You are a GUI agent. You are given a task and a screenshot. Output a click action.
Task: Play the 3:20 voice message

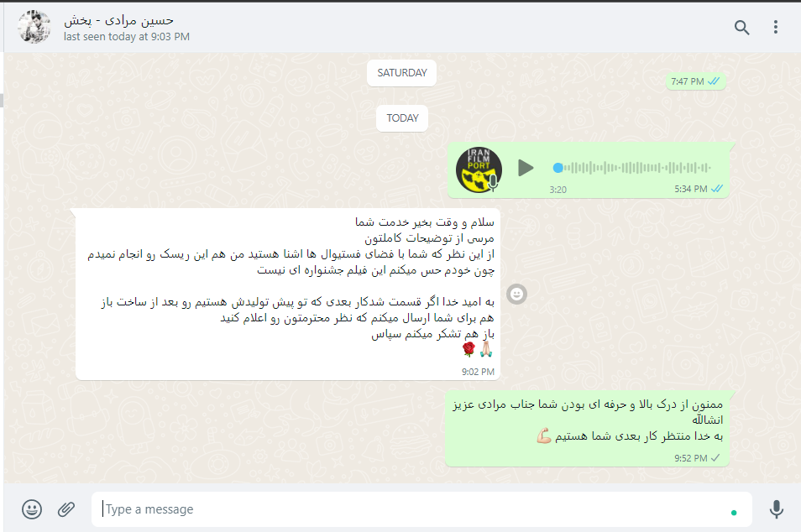tap(525, 168)
